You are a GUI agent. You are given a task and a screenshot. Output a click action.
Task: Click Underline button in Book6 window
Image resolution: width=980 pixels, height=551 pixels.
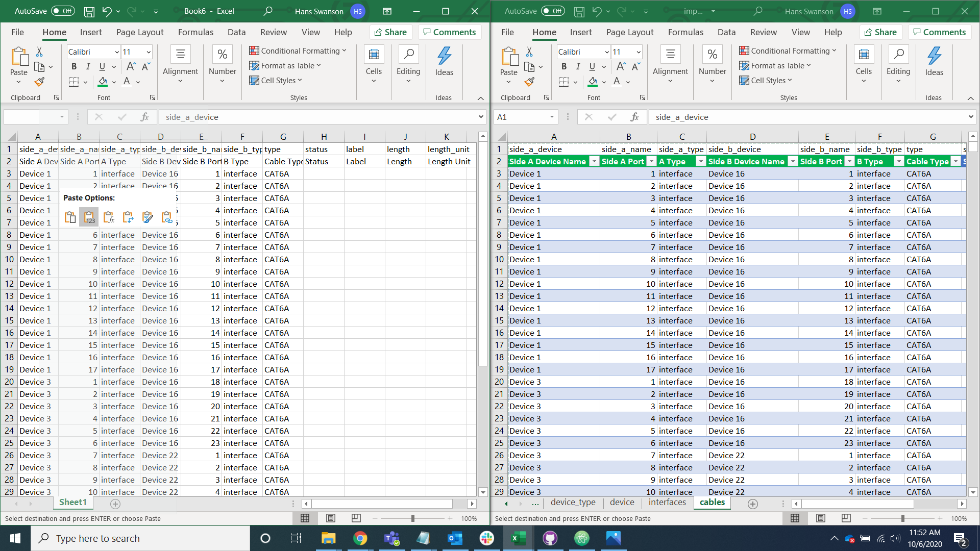pos(102,66)
